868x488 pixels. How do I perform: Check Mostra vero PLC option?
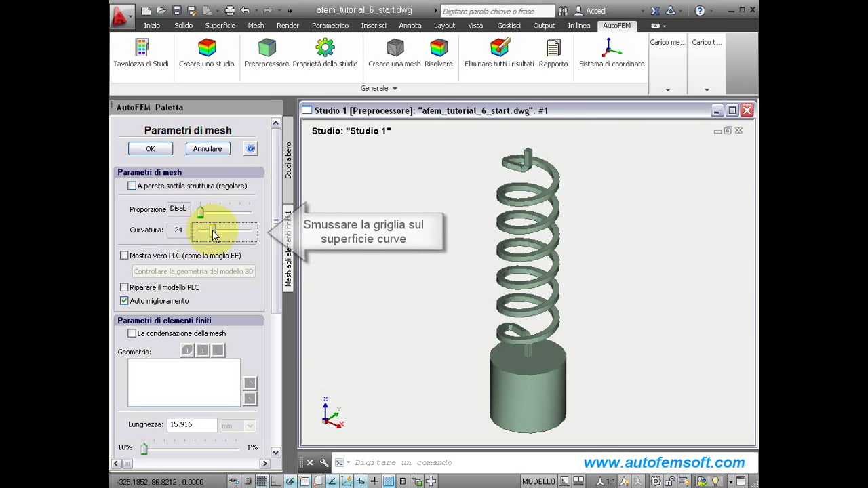click(124, 256)
